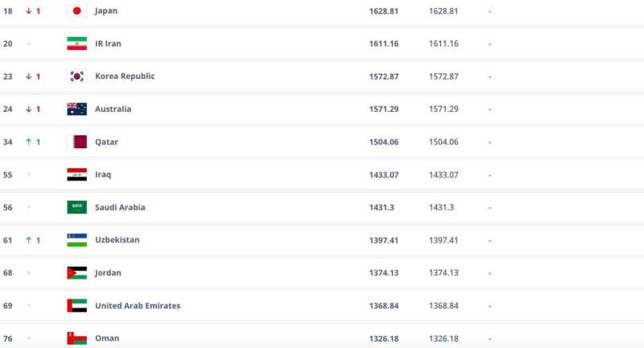Click the Australia flag icon
This screenshot has height=348, width=644.
(76, 109)
